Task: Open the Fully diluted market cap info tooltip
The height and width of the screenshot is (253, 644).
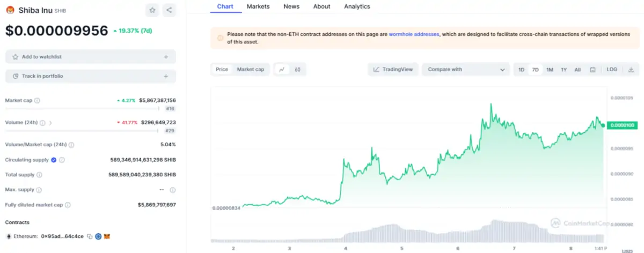Action: tap(68, 205)
